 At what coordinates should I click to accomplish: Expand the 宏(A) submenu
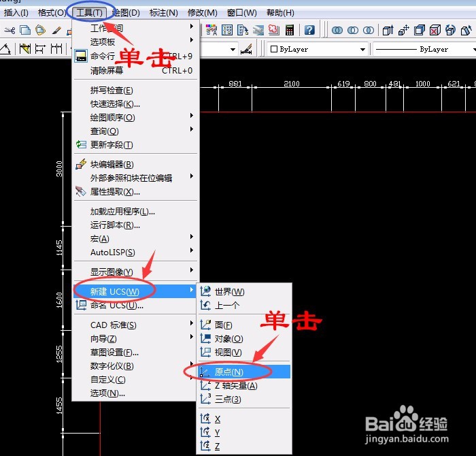[136, 238]
